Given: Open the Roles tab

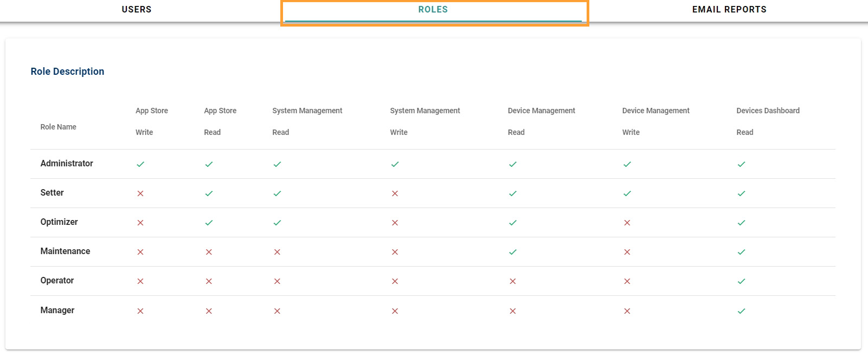Looking at the screenshot, I should 433,10.
